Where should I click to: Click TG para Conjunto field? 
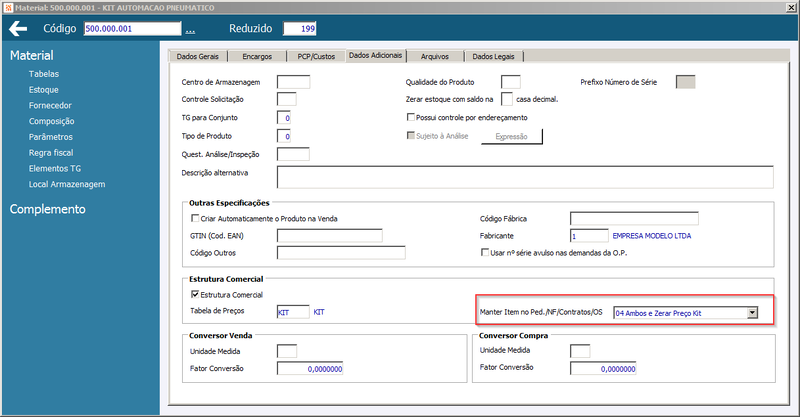[284, 118]
